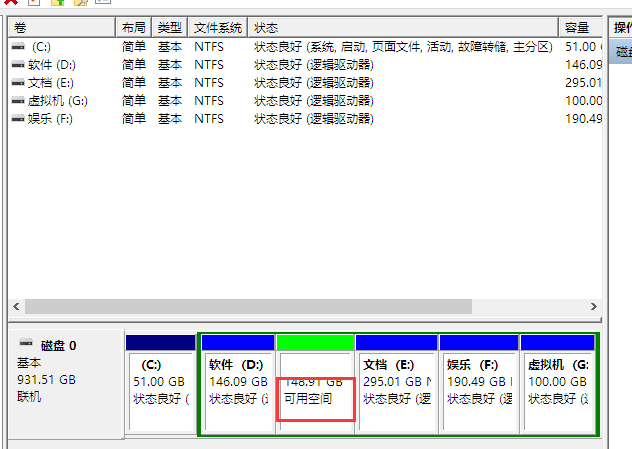Screen dimensions: 632x449
Task: Select the 娱乐 (F:) 190.49 GB partition block
Action: pyautogui.click(x=479, y=384)
